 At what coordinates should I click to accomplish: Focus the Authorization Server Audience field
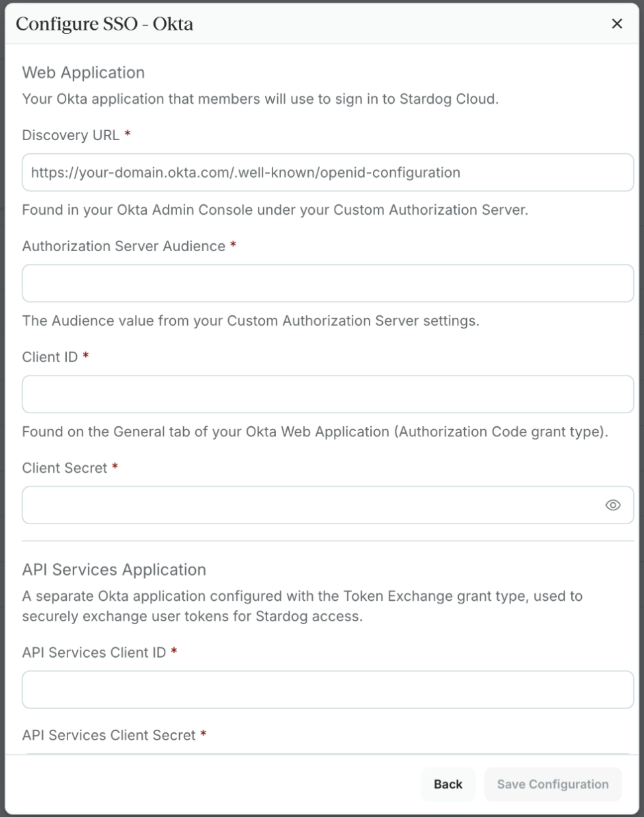tap(328, 284)
